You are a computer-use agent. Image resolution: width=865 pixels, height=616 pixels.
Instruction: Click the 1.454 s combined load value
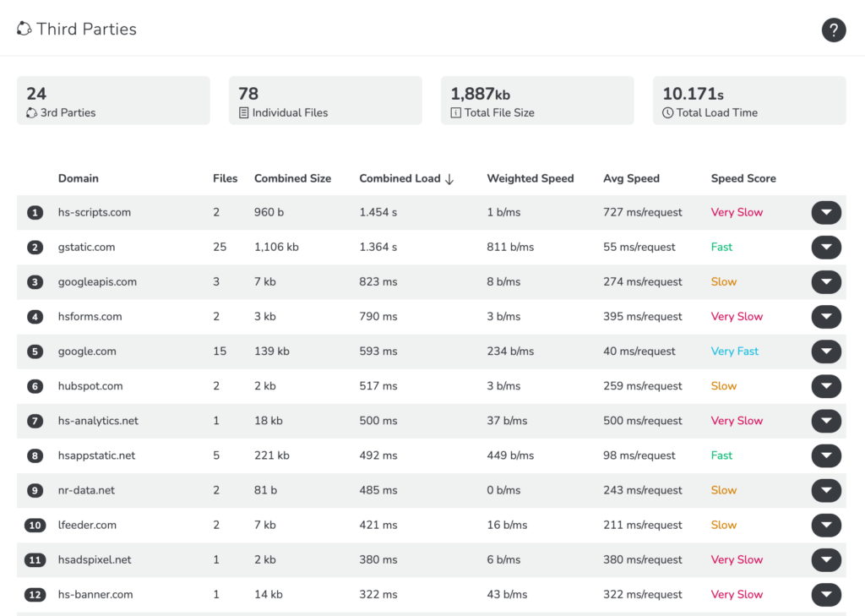[x=378, y=212]
